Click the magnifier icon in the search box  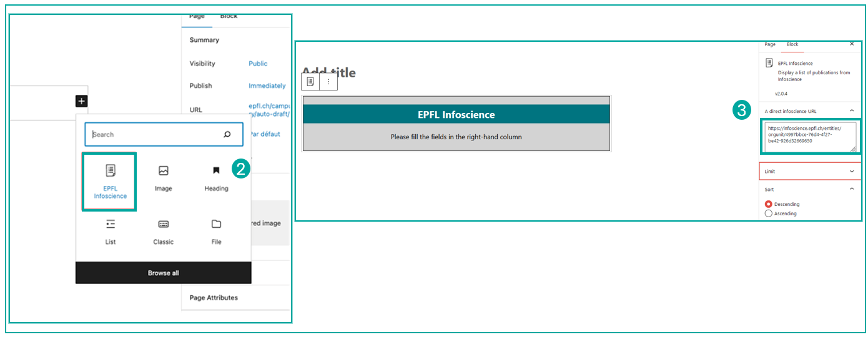pyautogui.click(x=227, y=134)
